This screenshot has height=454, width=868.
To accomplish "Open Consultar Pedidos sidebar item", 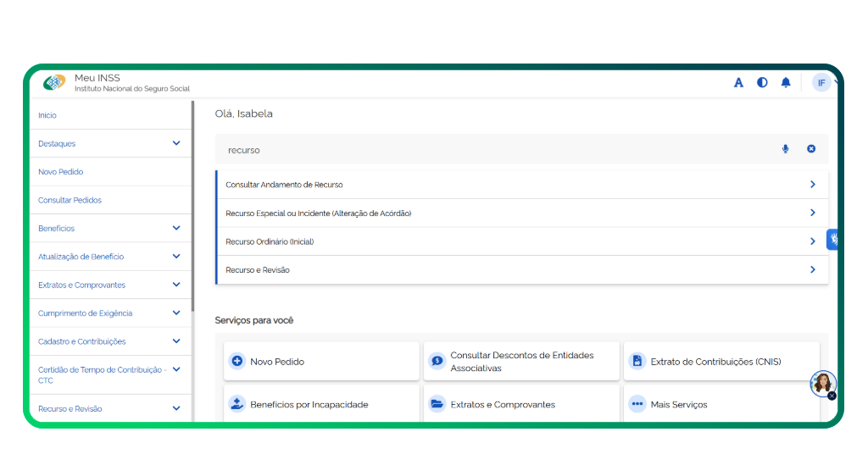I will click(70, 200).
